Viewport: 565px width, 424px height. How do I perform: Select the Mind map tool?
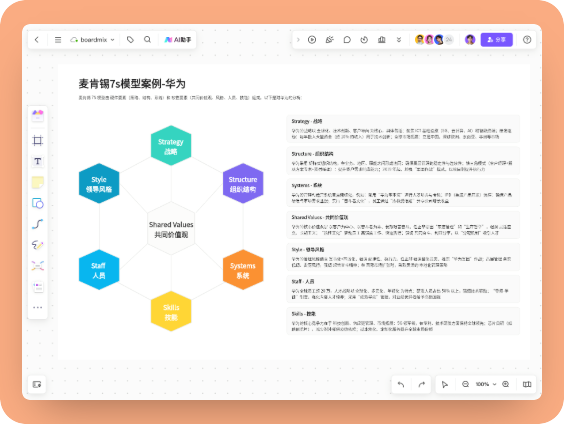[37, 266]
